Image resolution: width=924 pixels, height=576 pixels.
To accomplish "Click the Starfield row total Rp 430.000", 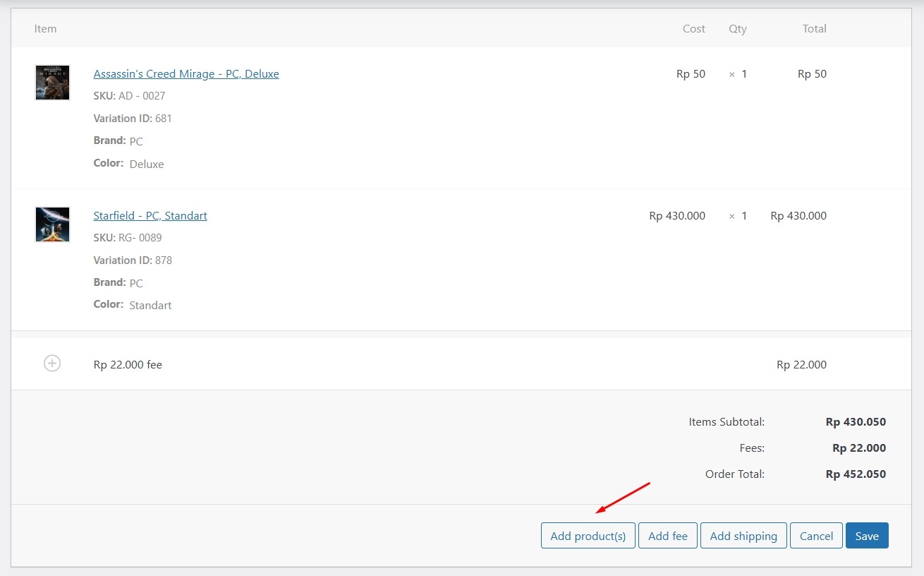I will point(798,215).
